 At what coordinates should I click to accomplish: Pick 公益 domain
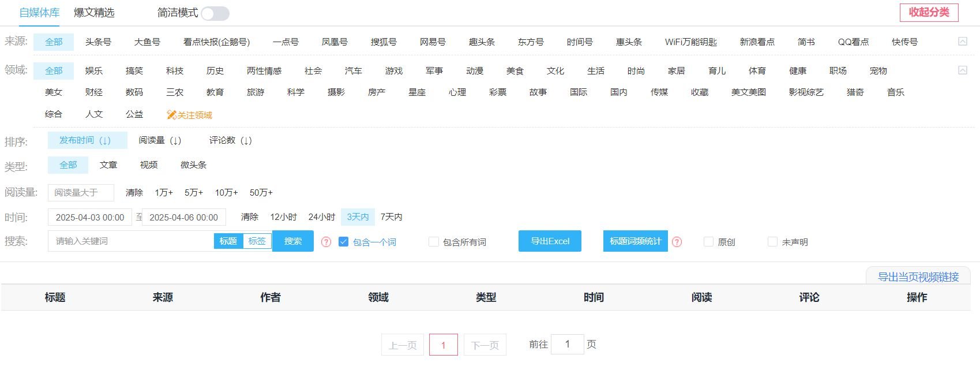click(x=134, y=114)
